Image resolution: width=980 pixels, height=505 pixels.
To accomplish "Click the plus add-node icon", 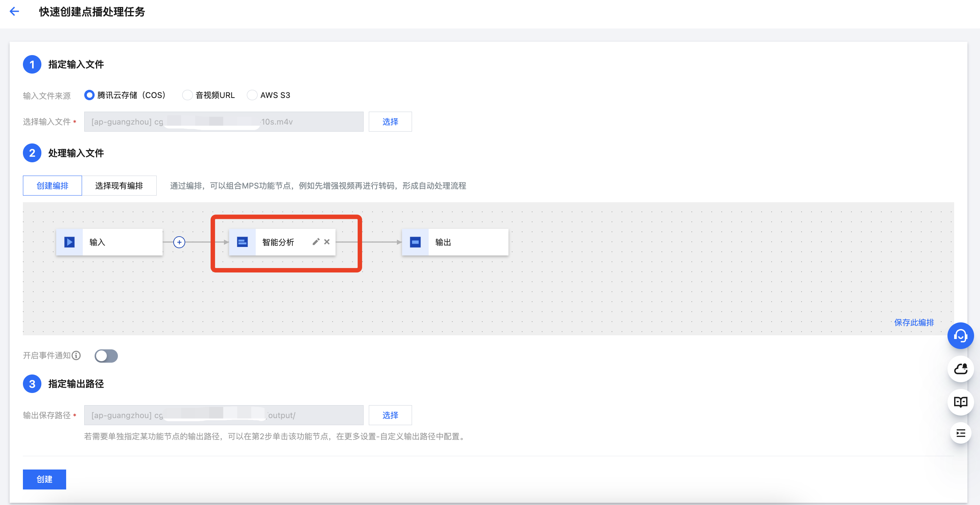I will [179, 242].
